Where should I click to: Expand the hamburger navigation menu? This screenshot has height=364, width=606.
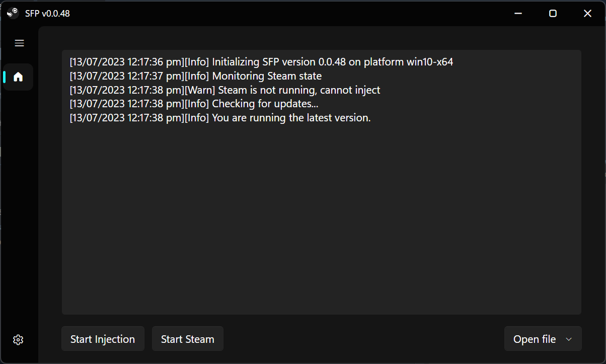tap(19, 43)
